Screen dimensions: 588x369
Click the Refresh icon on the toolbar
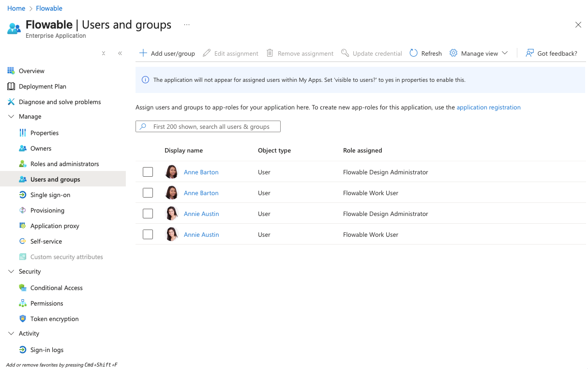click(414, 53)
